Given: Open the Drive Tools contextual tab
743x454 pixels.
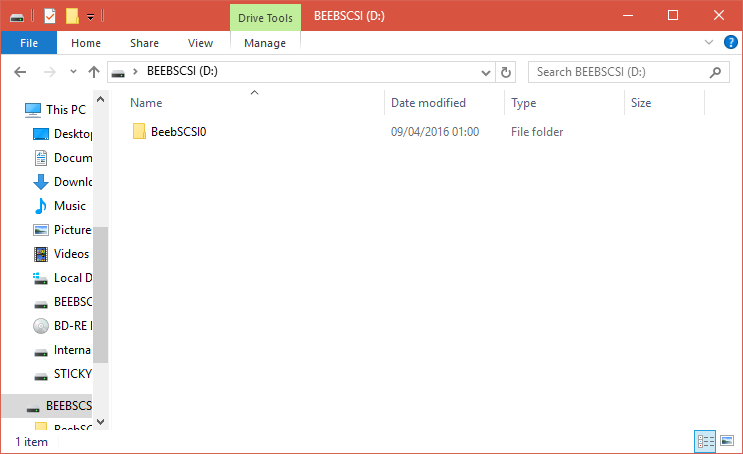Looking at the screenshot, I should [x=265, y=18].
